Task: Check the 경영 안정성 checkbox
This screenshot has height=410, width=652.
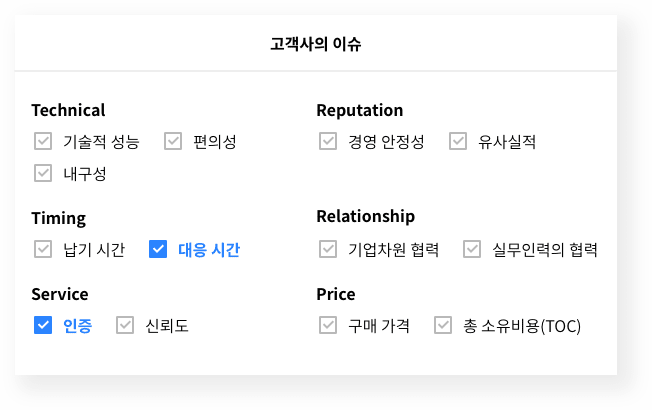Action: [328, 141]
